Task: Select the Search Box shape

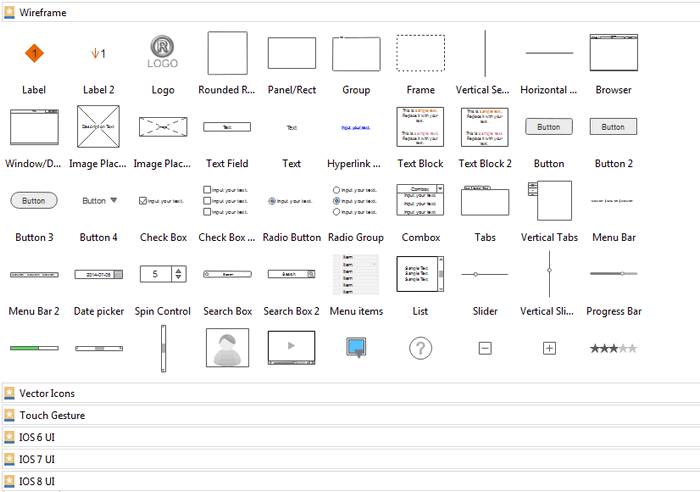Action: (x=227, y=274)
